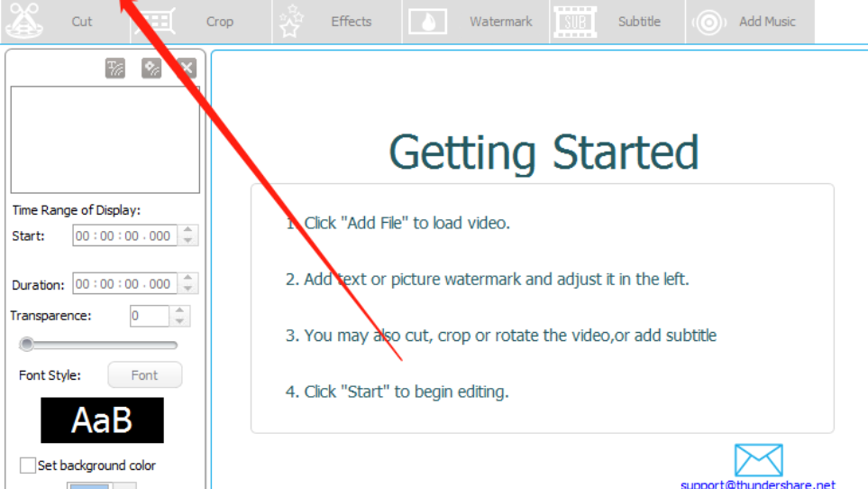Increase Transparence value with up arrow
The width and height of the screenshot is (868, 489).
tap(180, 311)
